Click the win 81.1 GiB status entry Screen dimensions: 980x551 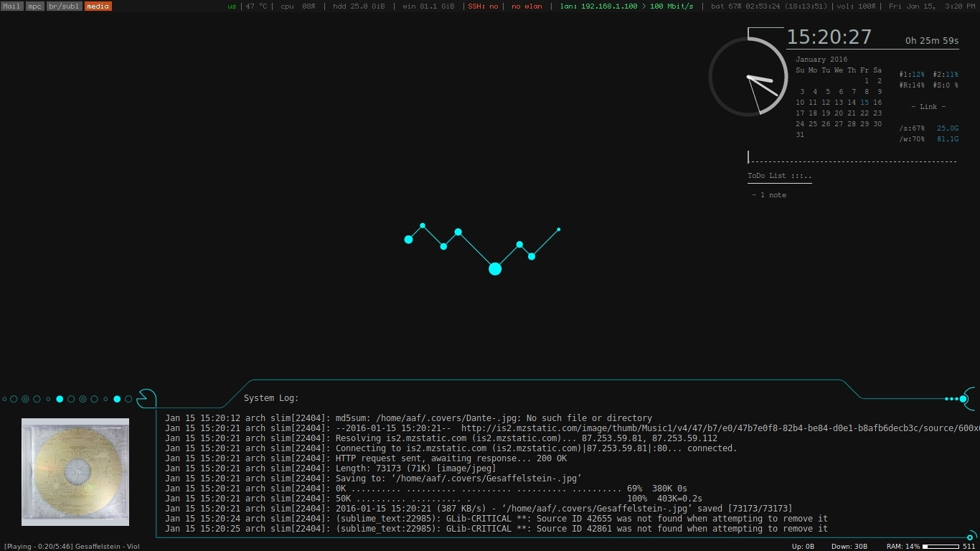428,6
